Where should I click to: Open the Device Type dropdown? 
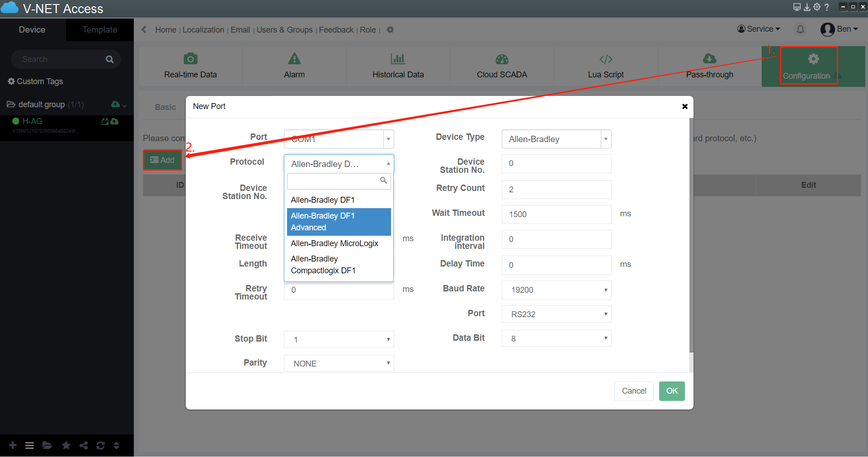pos(556,139)
